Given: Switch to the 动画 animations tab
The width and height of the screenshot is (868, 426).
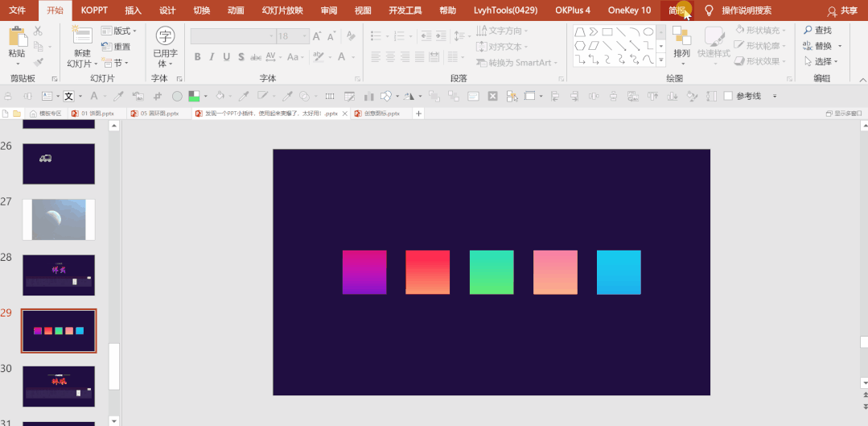Looking at the screenshot, I should tap(236, 10).
